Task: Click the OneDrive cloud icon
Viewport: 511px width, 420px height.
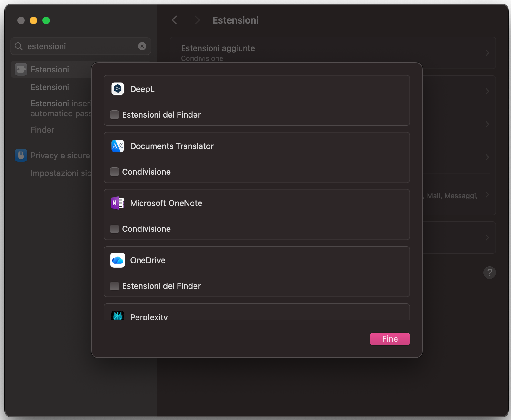Action: click(x=117, y=260)
